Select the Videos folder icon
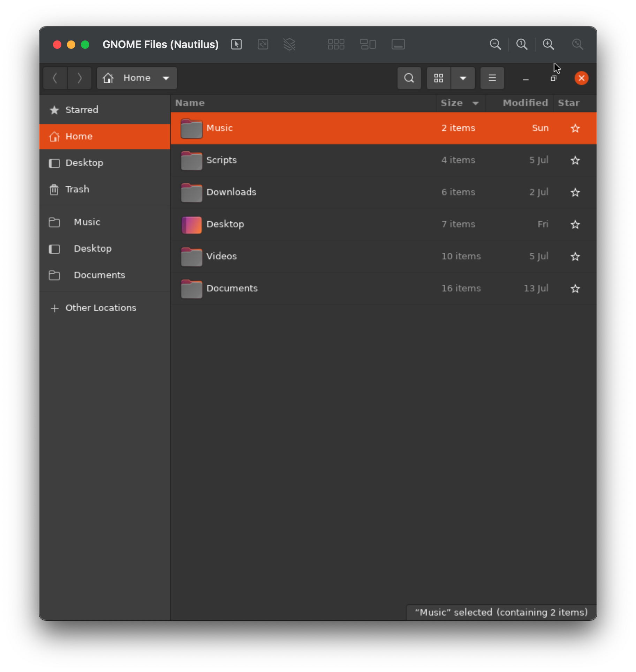Viewport: 636px width, 672px height. [191, 257]
